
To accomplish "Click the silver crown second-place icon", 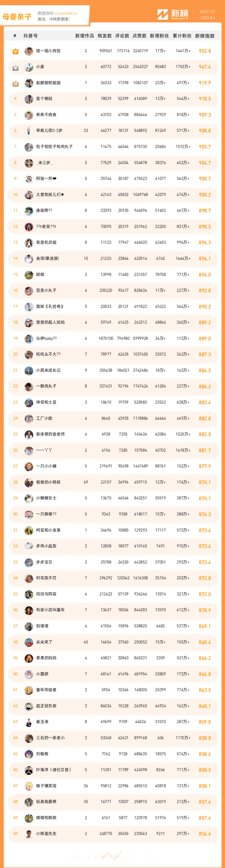I will [x=15, y=67].
